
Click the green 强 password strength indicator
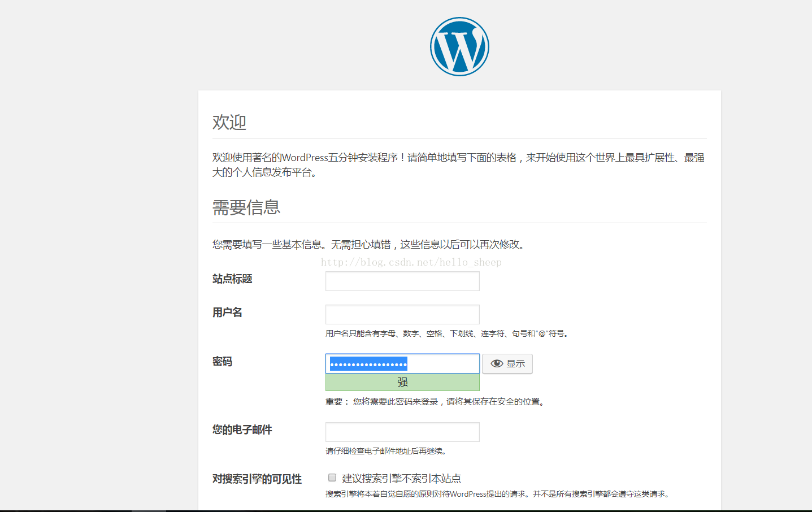click(402, 382)
